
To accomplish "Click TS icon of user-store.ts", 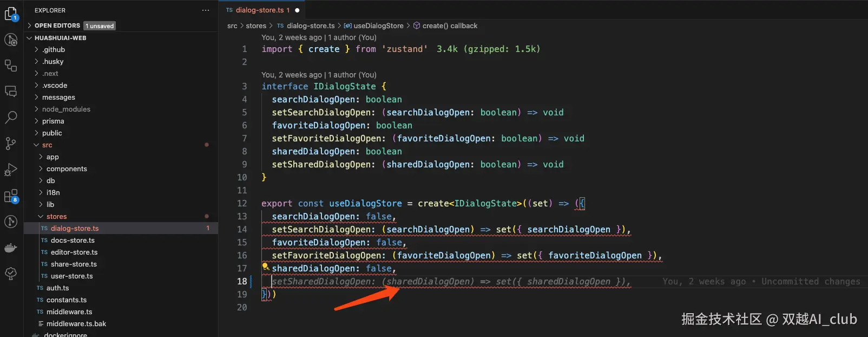I will point(44,276).
